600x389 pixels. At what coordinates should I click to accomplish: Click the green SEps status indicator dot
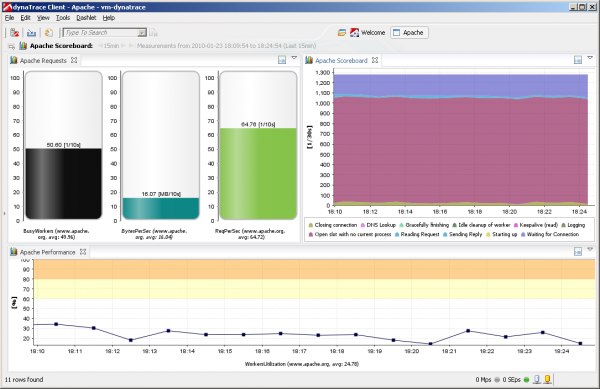coord(527,380)
